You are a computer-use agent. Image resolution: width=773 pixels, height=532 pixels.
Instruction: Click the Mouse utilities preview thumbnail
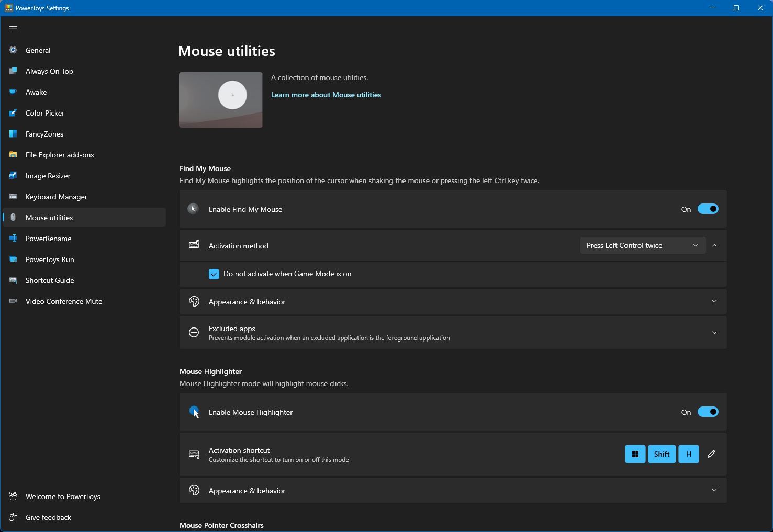tap(221, 100)
